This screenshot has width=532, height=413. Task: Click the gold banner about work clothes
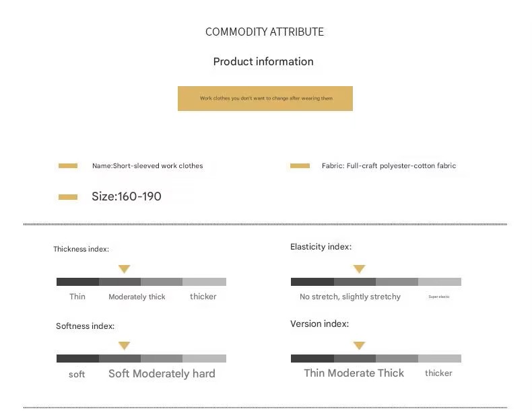pyautogui.click(x=265, y=99)
